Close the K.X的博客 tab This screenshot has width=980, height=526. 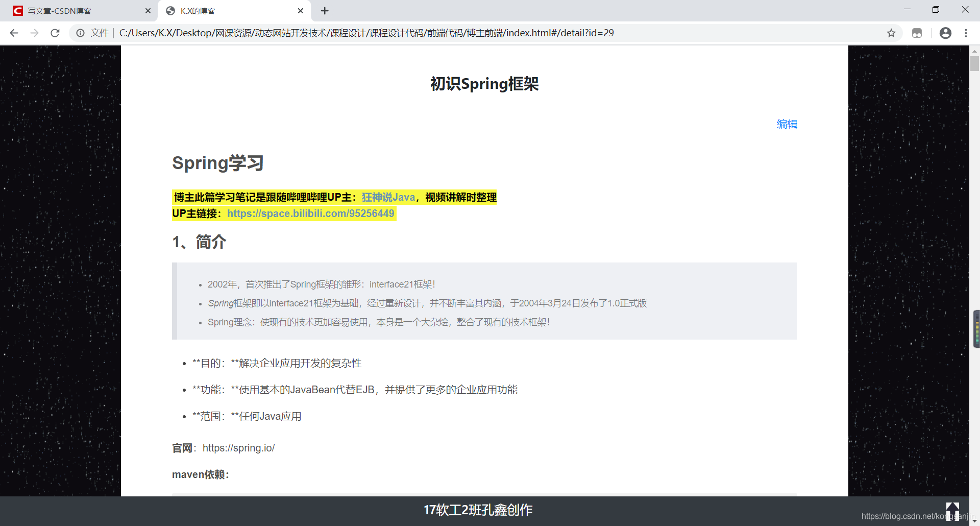(300, 11)
